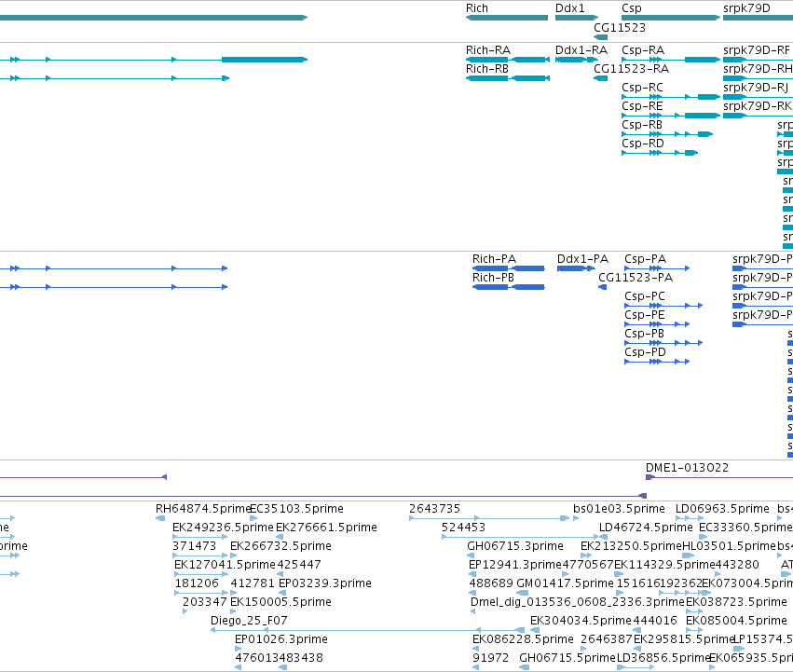
Task: Click the Csp-PB protein label
Action: 644,334
